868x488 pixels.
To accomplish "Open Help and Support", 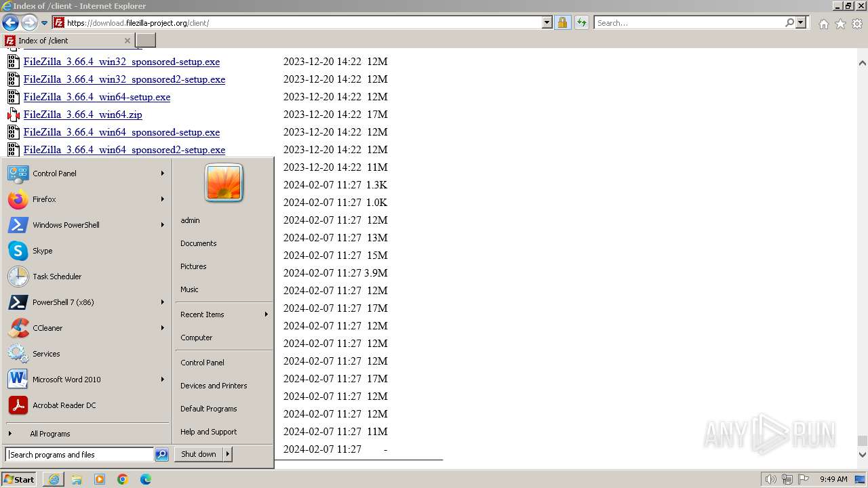I will 224,432.
